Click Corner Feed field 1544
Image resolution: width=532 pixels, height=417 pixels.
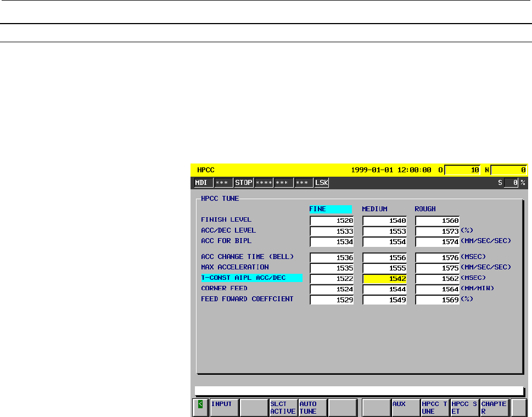click(384, 289)
